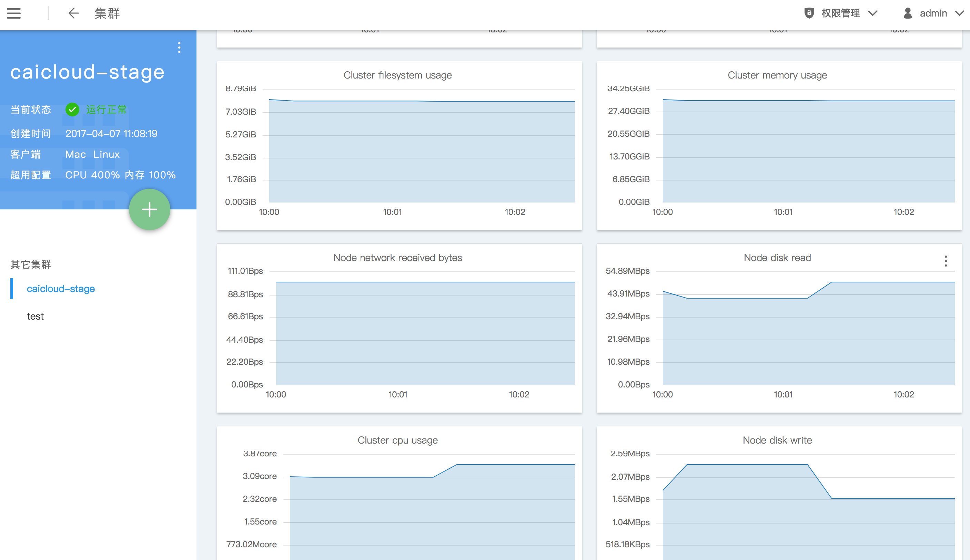
Task: Click the Linux client link
Action: tap(106, 154)
